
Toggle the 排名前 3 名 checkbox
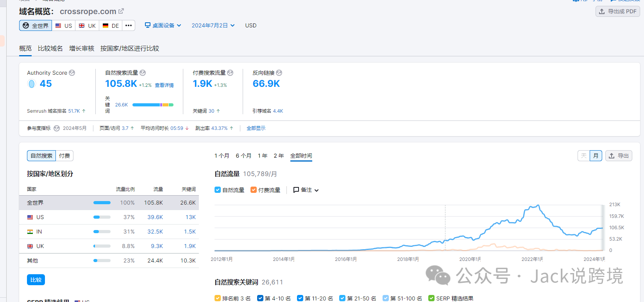click(x=218, y=298)
